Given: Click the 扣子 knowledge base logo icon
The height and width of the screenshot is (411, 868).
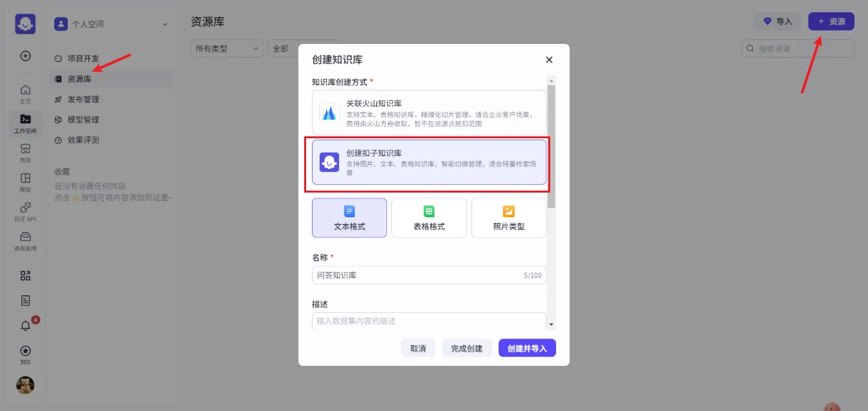Looking at the screenshot, I should [329, 163].
